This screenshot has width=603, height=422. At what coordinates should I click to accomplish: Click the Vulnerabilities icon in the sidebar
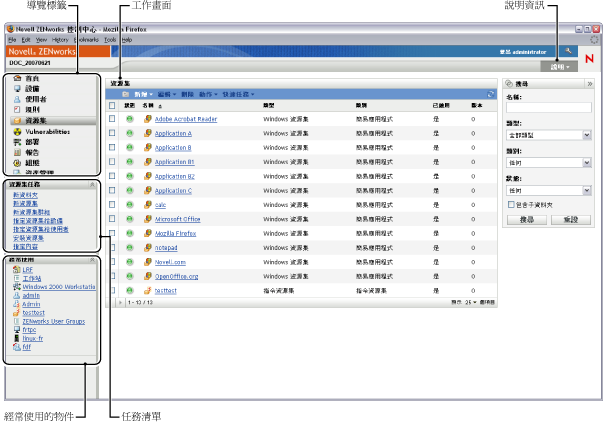(x=17, y=130)
